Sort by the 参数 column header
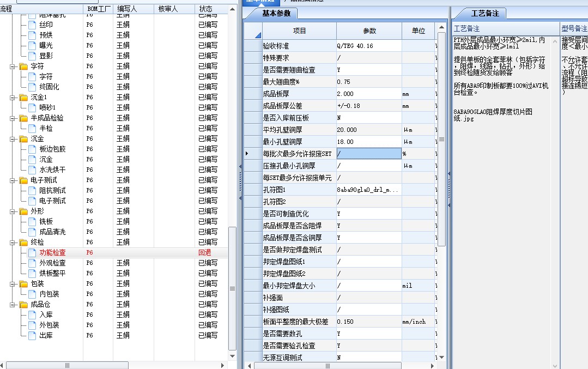 [369, 31]
